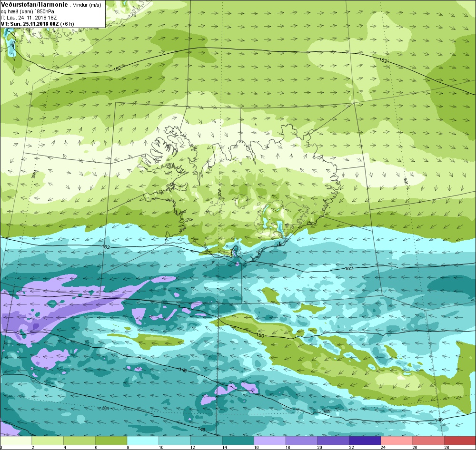476x450 pixels.
Task: Click the 20W longitude label over Iceland
Action: click(x=219, y=192)
